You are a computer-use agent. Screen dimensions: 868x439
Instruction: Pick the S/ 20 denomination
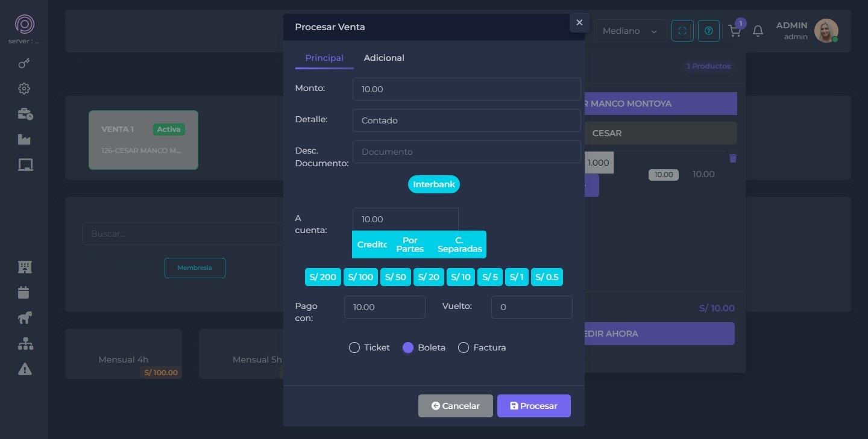point(429,277)
